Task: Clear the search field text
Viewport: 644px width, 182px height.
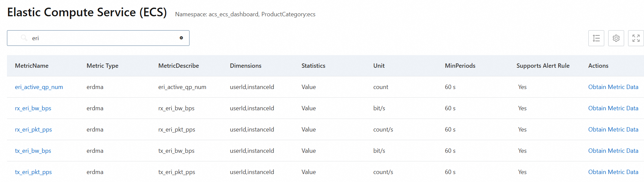Action: pyautogui.click(x=181, y=38)
